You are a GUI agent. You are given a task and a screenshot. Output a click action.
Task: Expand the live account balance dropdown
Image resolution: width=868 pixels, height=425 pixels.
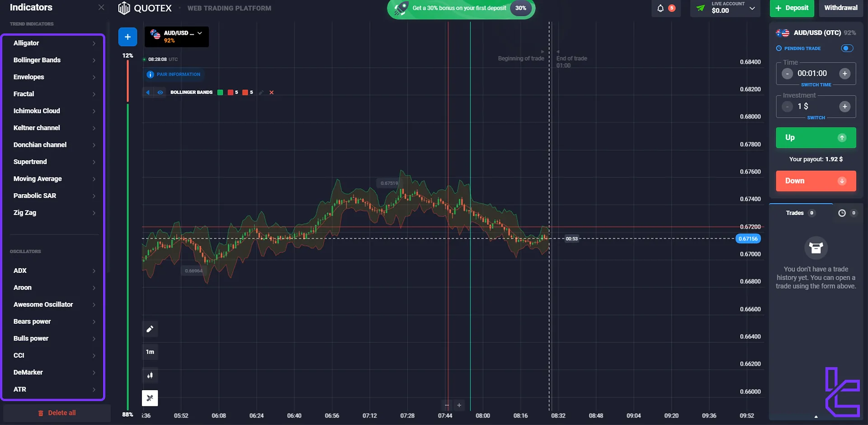tap(752, 8)
